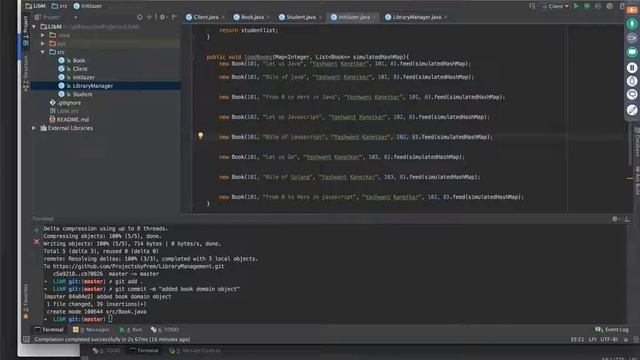Open the Client run configuration dropdown
640x360 pixels.
[x=556, y=6]
